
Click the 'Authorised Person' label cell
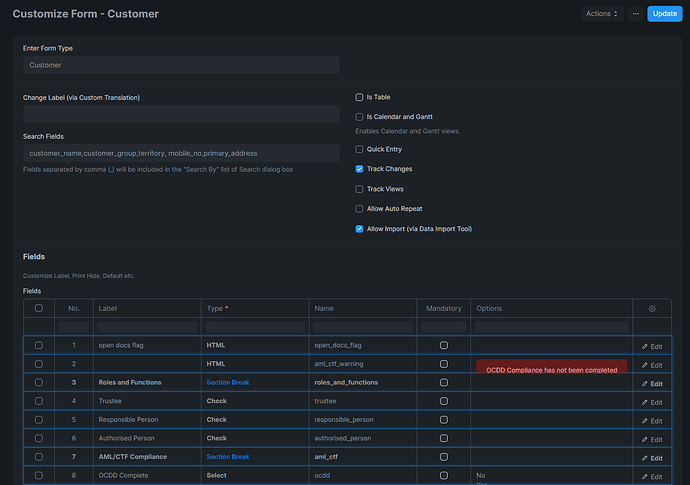pos(147,438)
